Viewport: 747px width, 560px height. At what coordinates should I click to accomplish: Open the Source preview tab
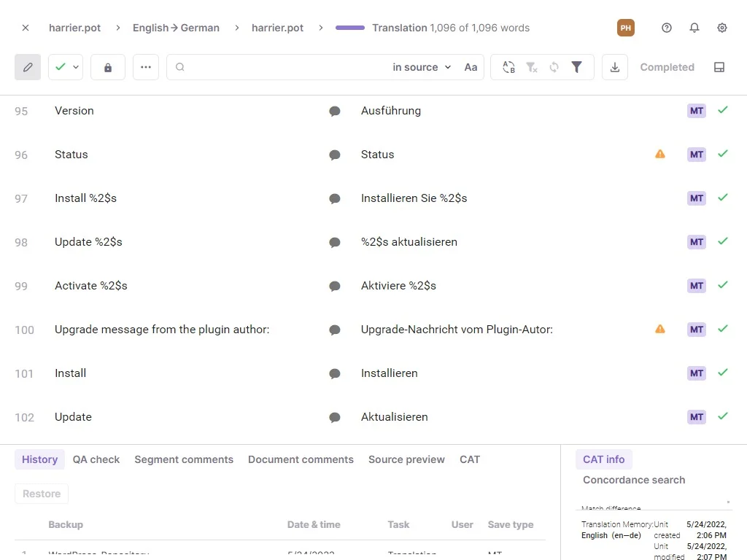[406, 459]
